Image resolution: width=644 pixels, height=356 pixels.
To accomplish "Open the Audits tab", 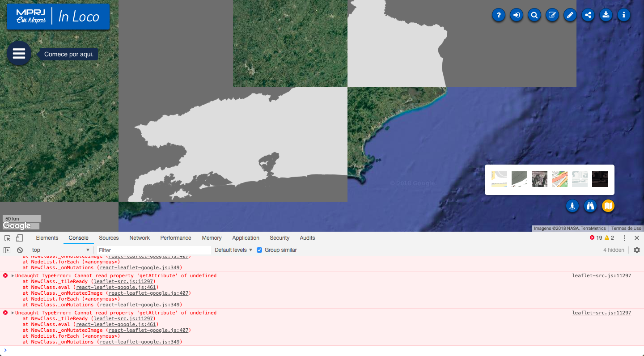I will [307, 238].
